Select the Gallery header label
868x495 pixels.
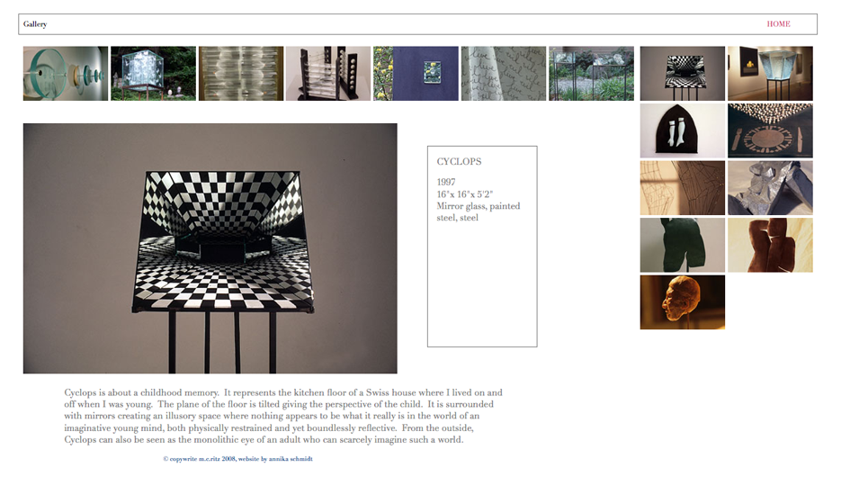(35, 23)
